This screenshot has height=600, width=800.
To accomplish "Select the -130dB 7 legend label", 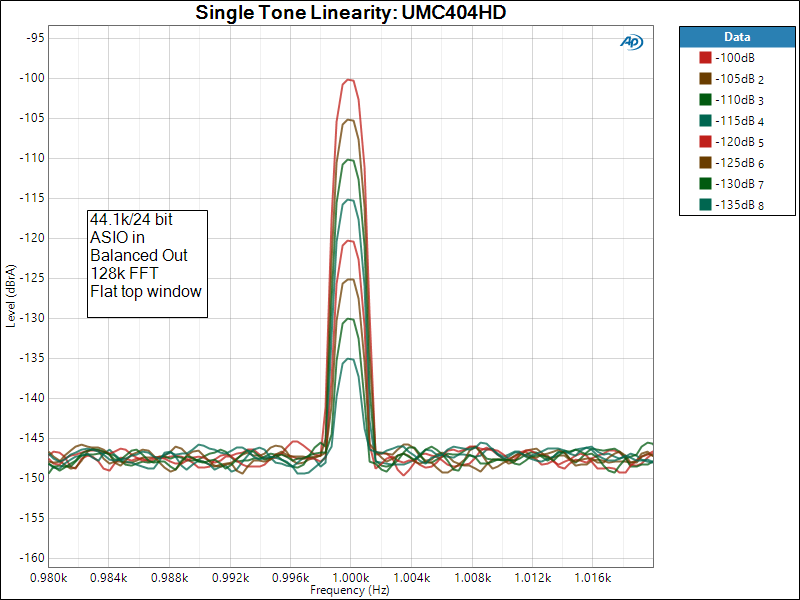I will coord(739,184).
